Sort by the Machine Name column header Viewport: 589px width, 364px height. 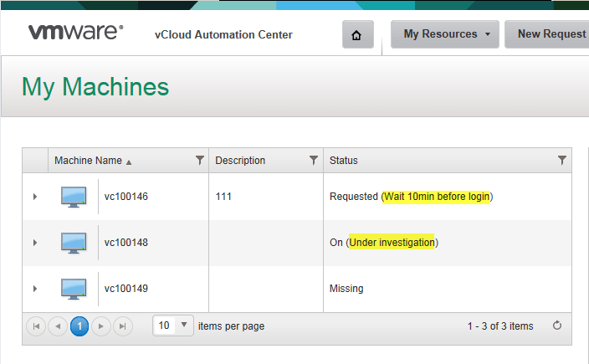point(88,161)
